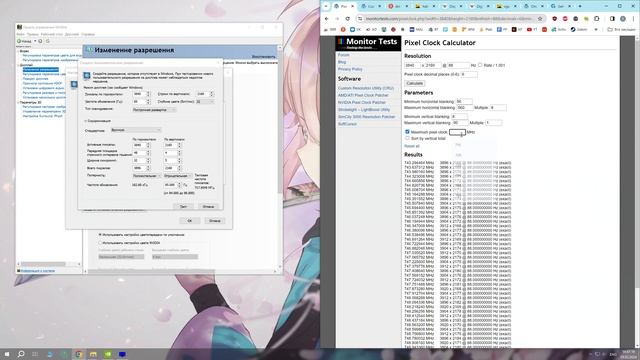This screenshot has height=360, width=640.
Task: Open the All bookmarks folder
Action: pos(621,29)
